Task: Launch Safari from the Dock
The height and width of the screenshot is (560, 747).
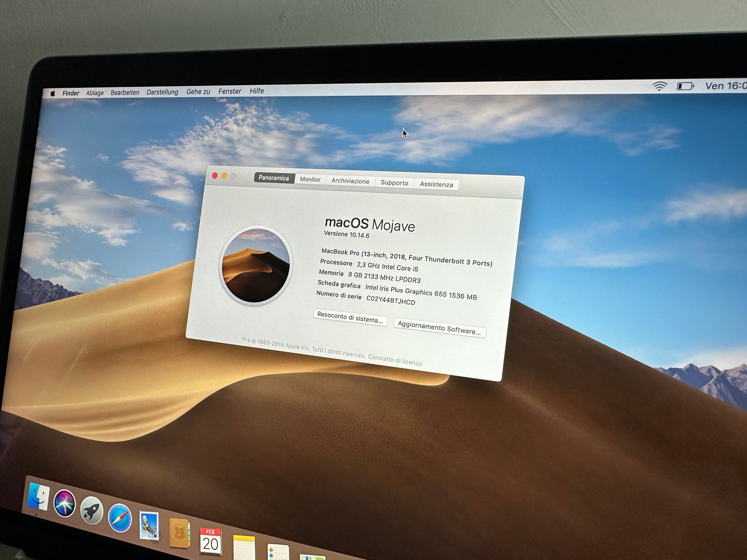Action: pyautogui.click(x=120, y=518)
